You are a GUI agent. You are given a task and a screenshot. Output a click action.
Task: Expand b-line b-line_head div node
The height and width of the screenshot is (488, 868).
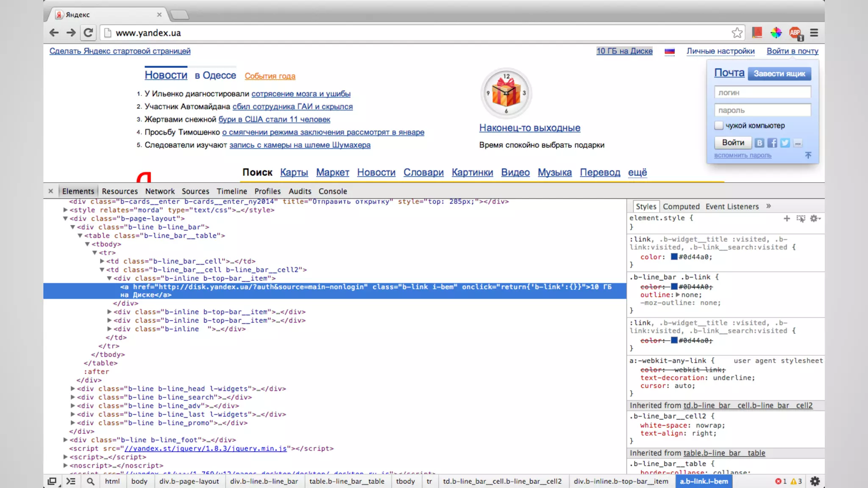73,388
